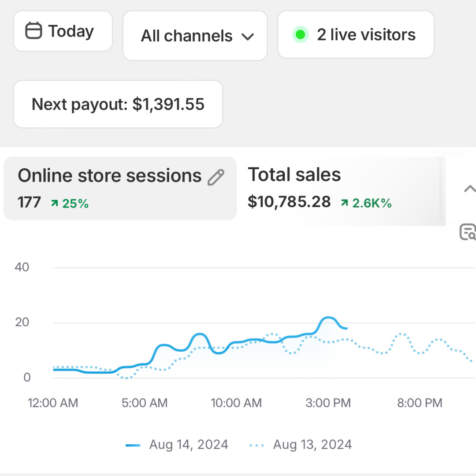
Task: Click the green live visitors dot
Action: (301, 35)
